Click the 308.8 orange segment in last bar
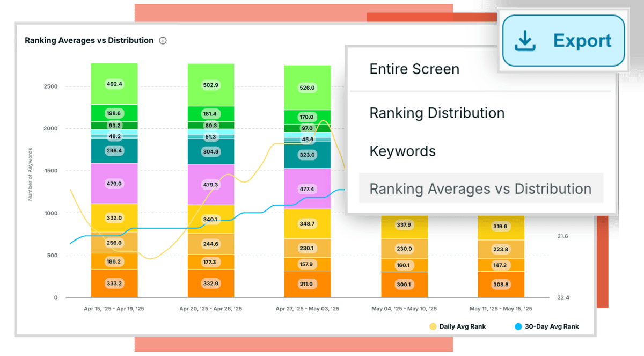644x356 pixels. 501,284
